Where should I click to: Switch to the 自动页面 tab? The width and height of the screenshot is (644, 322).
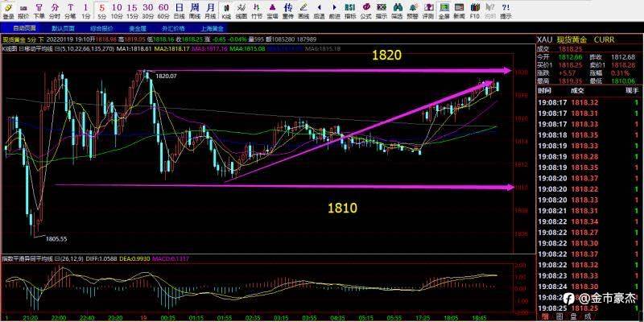pyautogui.click(x=24, y=28)
